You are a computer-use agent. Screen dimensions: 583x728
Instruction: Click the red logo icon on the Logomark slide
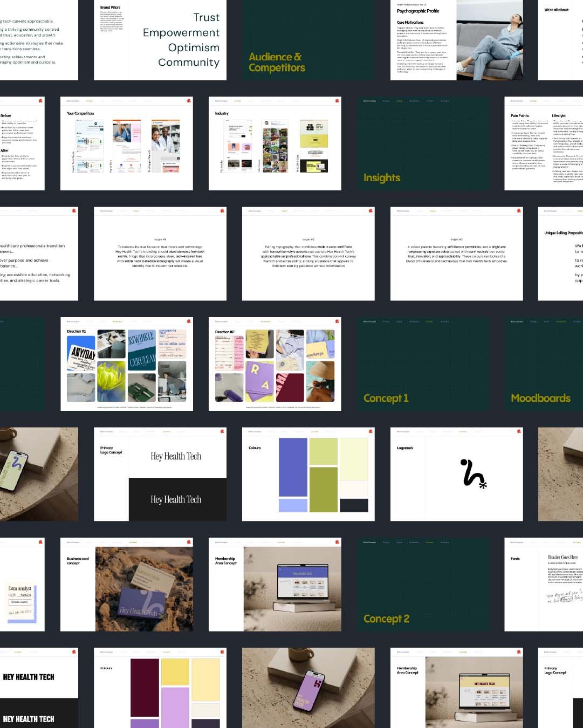(x=519, y=431)
